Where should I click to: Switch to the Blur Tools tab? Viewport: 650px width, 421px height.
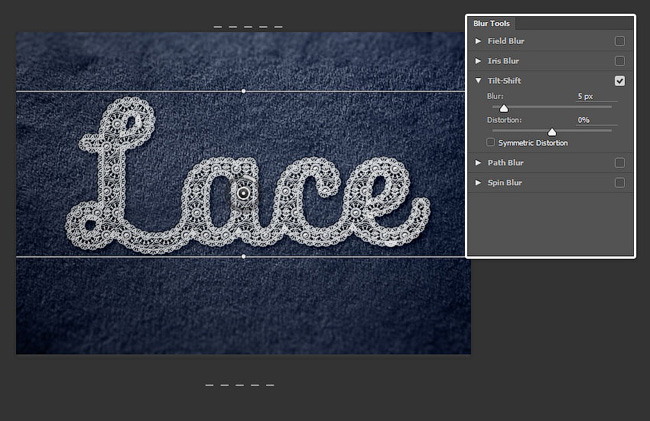(x=491, y=24)
